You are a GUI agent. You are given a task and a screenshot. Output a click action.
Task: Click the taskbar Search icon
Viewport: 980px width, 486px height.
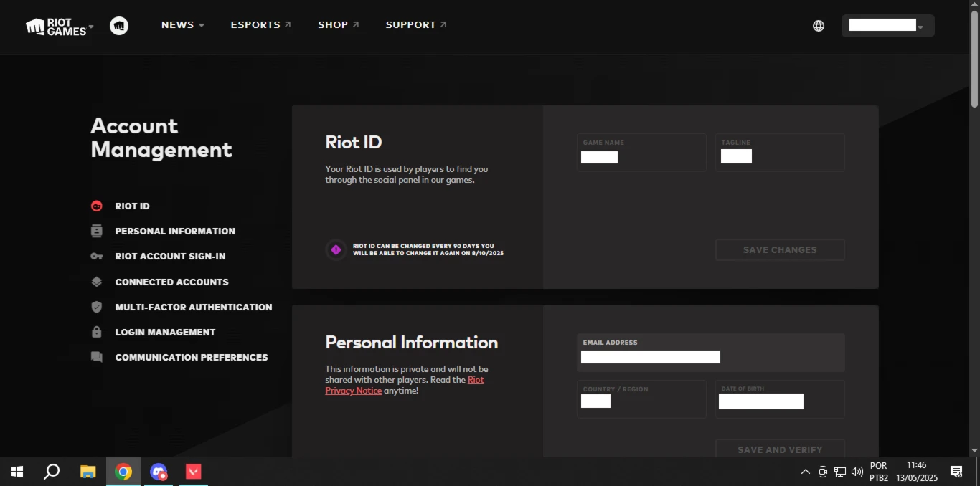click(x=52, y=472)
